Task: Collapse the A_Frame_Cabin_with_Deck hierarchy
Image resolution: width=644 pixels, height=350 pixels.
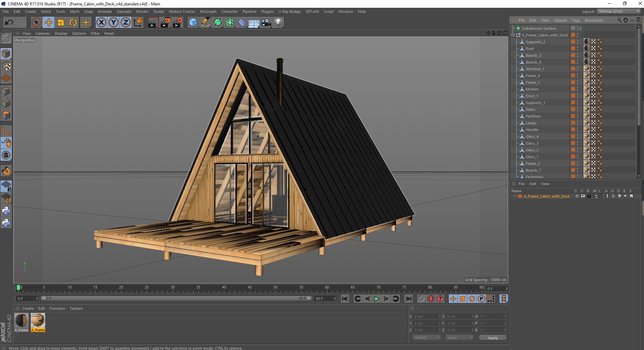Action: point(513,35)
